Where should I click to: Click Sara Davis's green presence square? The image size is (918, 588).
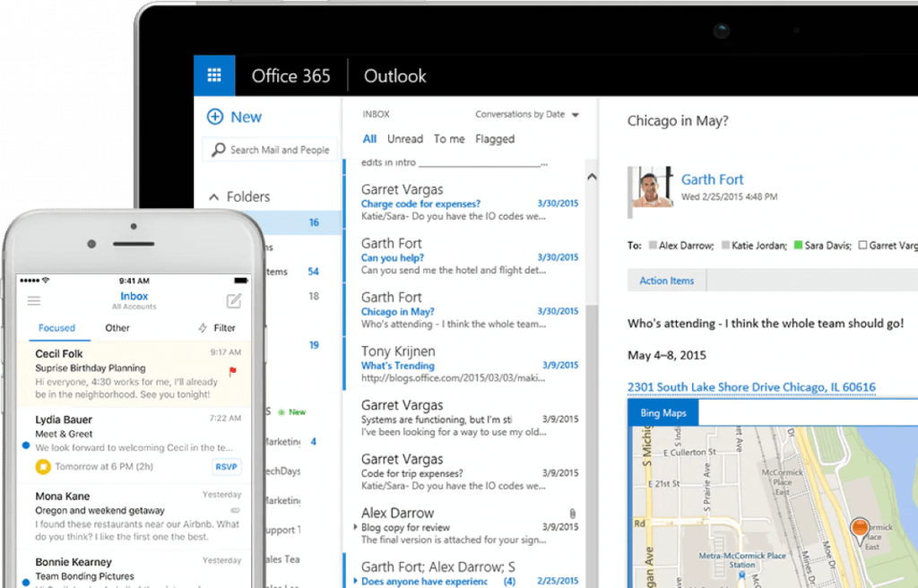pos(798,246)
